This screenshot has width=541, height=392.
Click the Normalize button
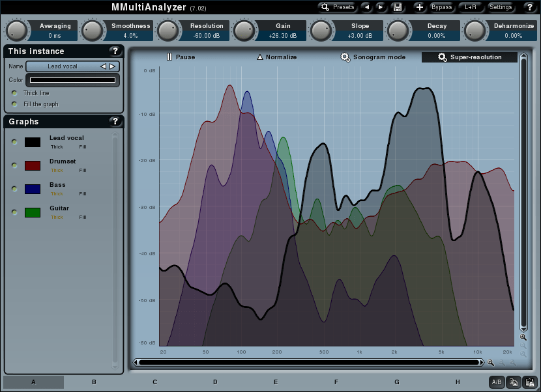(x=277, y=57)
